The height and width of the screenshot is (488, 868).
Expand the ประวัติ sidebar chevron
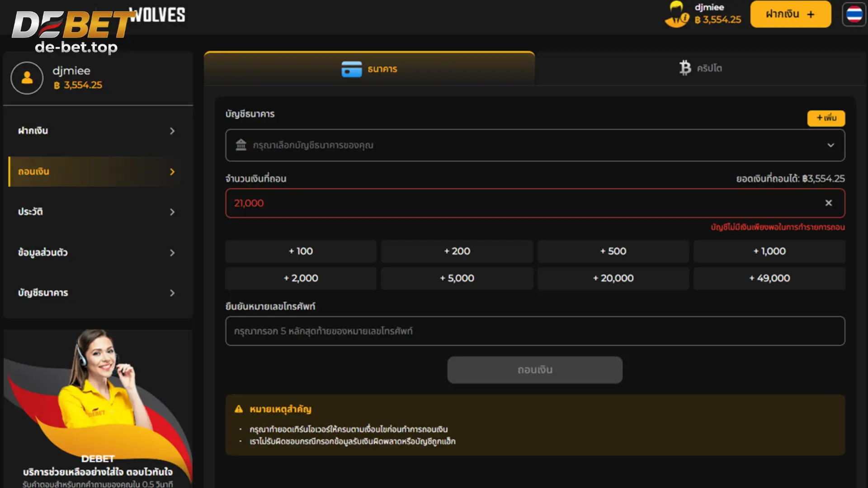172,212
